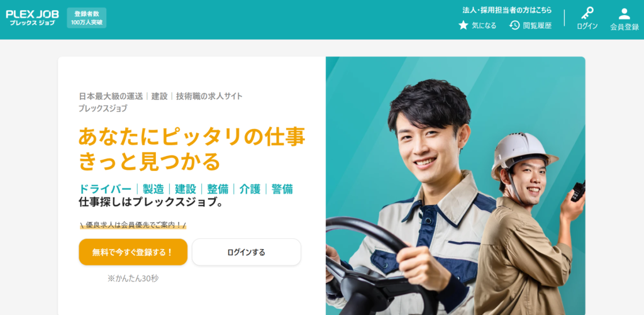Image resolution: width=644 pixels, height=315 pixels.
Task: Click the PLEX JOB logo
Action: (32, 18)
